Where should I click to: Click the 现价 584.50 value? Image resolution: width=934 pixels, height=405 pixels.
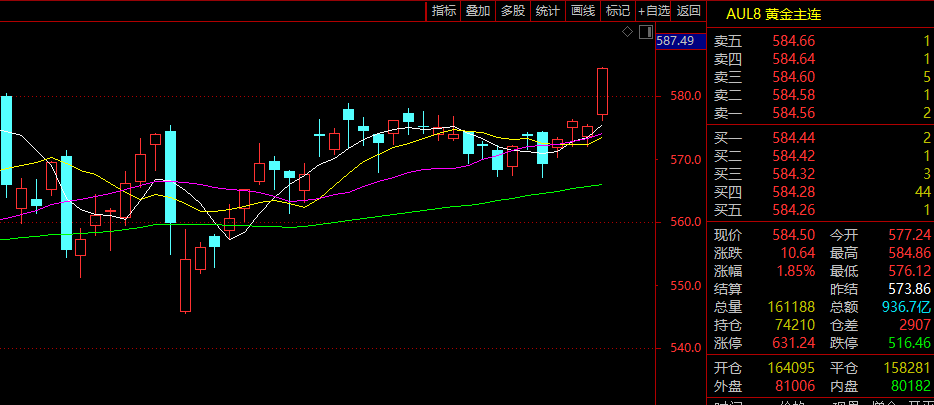[x=793, y=236]
